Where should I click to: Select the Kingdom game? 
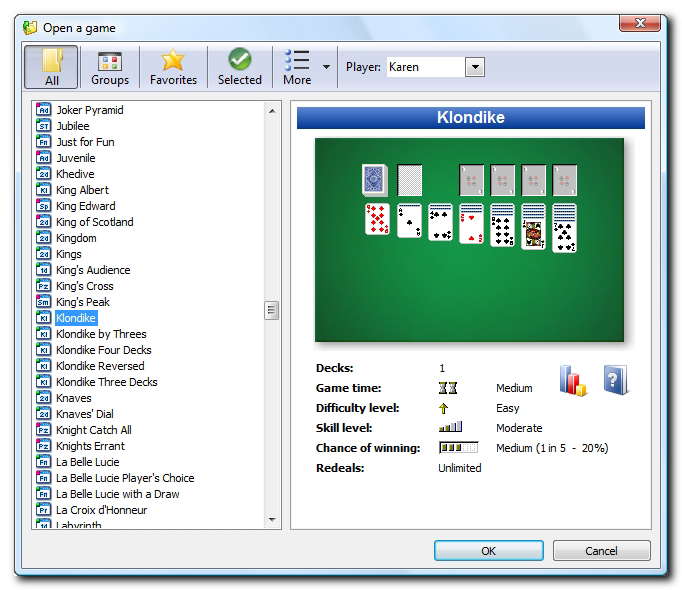[x=76, y=238]
